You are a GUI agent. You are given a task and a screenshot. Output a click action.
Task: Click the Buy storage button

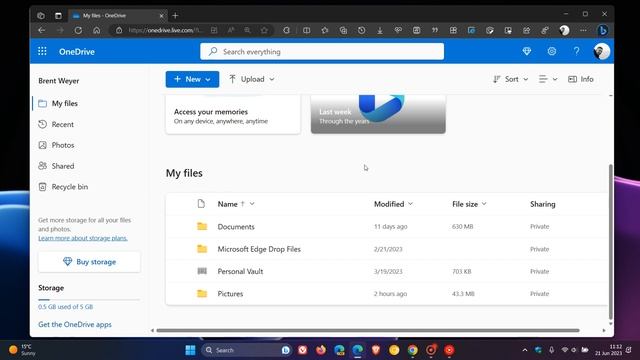point(89,262)
